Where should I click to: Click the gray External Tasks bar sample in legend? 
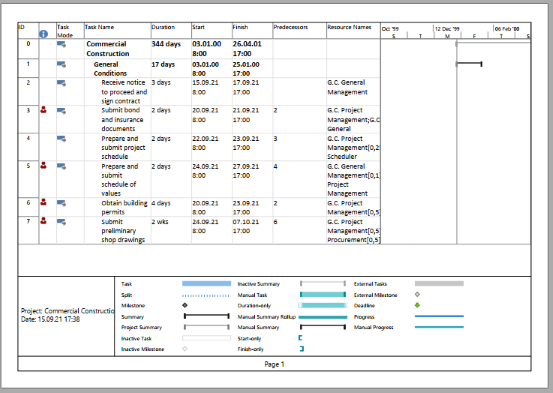(439, 284)
